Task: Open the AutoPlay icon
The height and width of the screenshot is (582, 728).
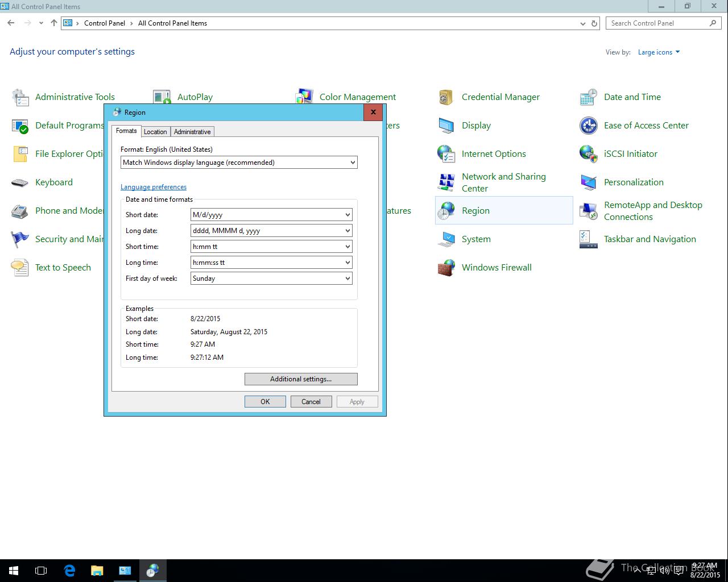Action: tap(162, 97)
